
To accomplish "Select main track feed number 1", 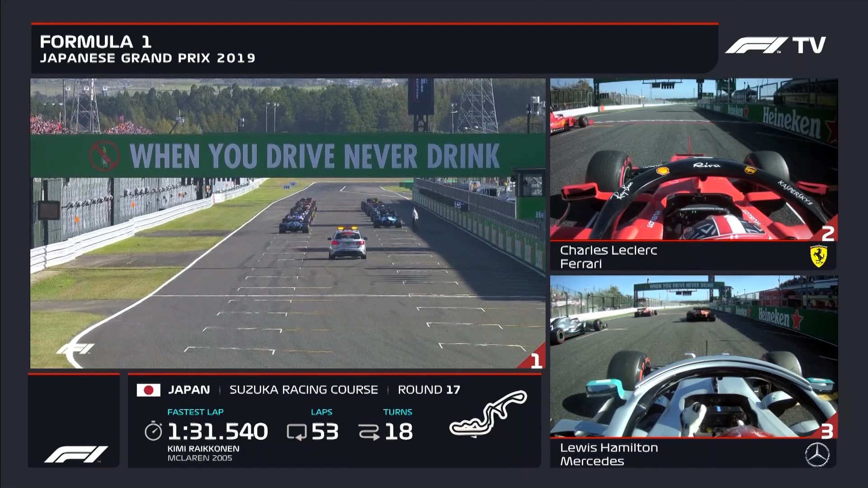I will (x=536, y=361).
